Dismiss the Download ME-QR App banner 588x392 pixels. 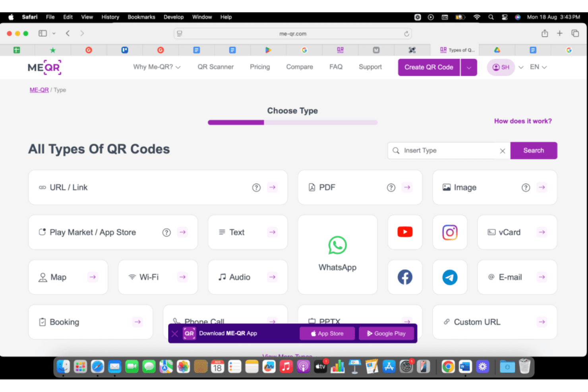click(175, 334)
